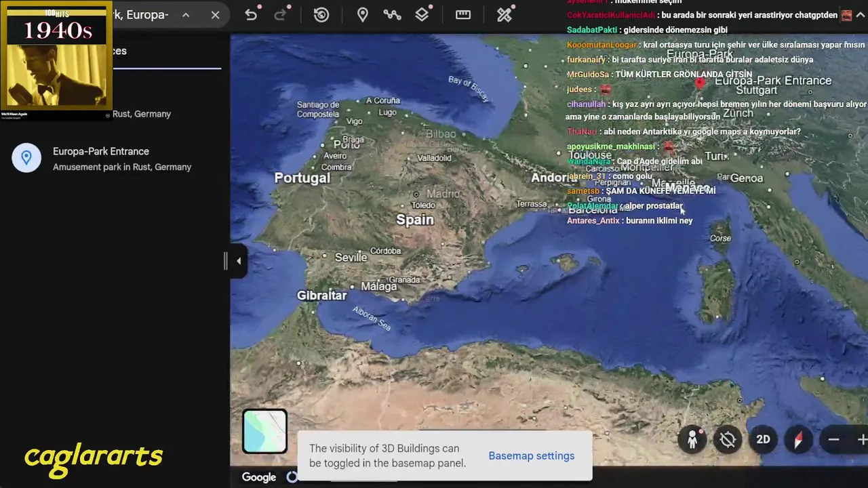Viewport: 868px width, 488px height.
Task: Click the 'Alboran Sea' label
Action: click(372, 319)
